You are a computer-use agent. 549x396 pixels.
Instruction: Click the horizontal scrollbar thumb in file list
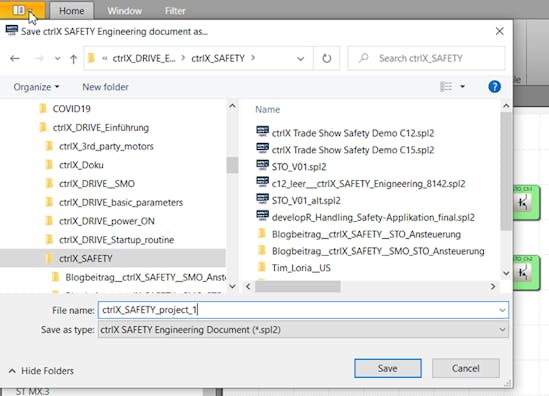(x=298, y=286)
